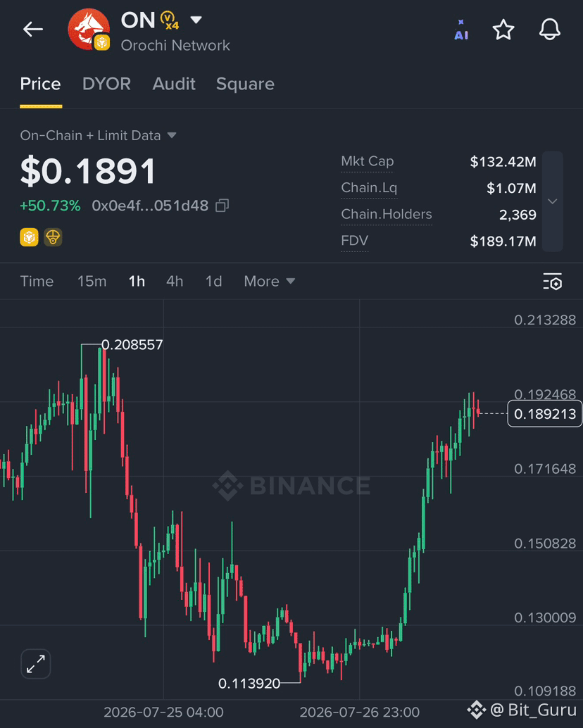This screenshot has width=583, height=728.
Task: Select the 1d timeframe
Action: (x=213, y=282)
